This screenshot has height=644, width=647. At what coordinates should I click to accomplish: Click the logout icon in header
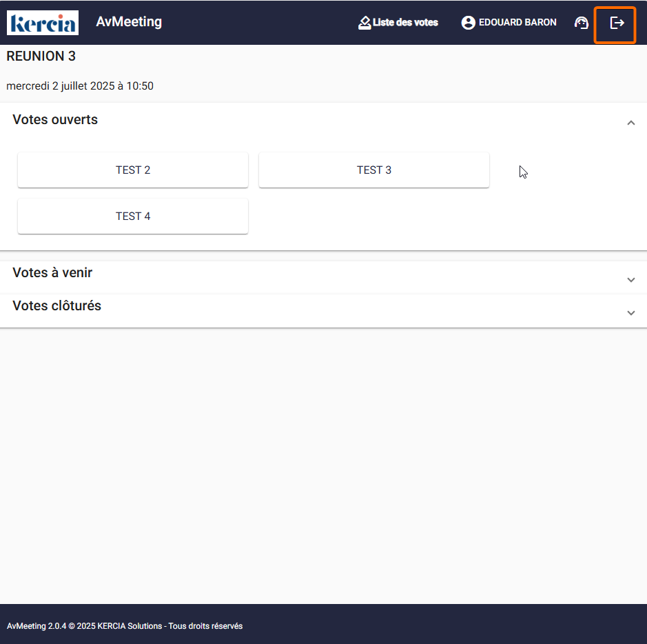tap(617, 23)
